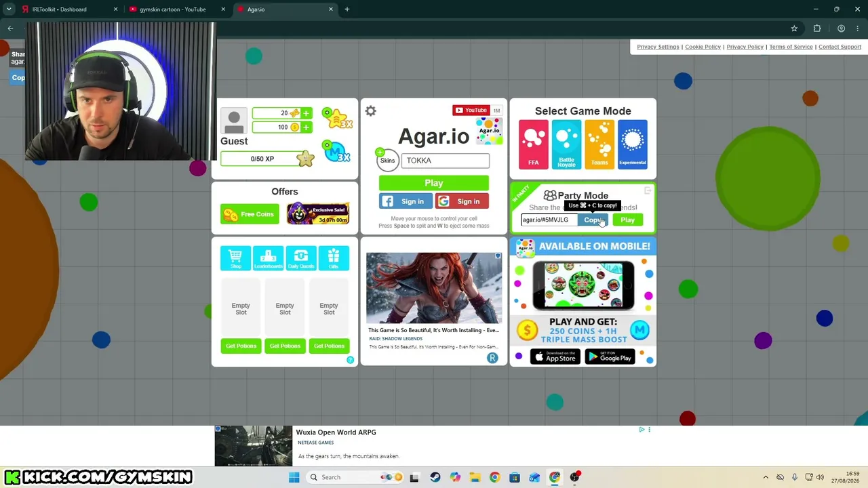Go back with the browser arrow
The width and height of the screenshot is (868, 488).
[x=10, y=28]
